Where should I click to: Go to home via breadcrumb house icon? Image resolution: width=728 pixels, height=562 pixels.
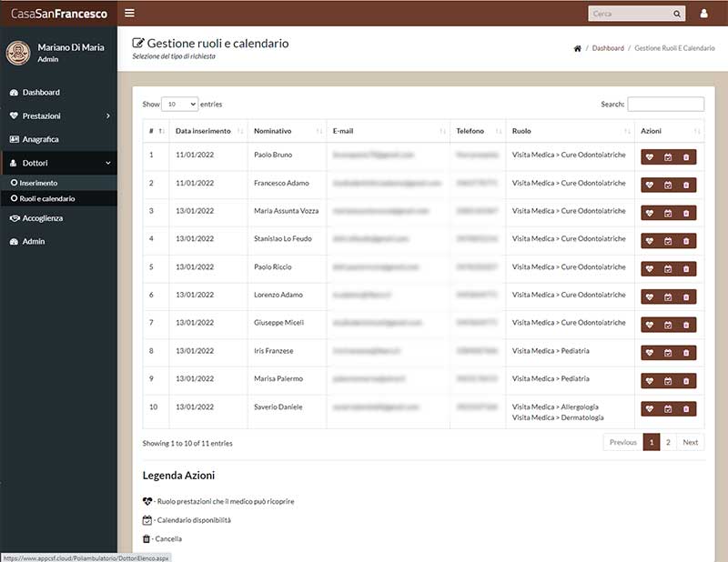[x=578, y=48]
